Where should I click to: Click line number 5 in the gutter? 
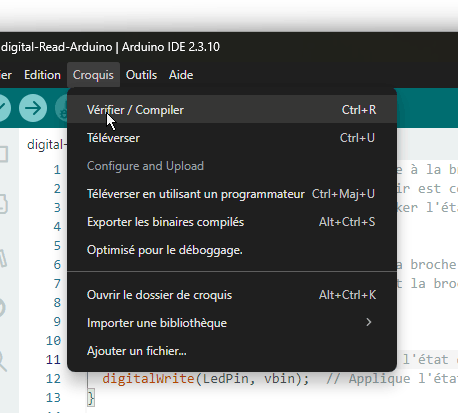click(57, 246)
